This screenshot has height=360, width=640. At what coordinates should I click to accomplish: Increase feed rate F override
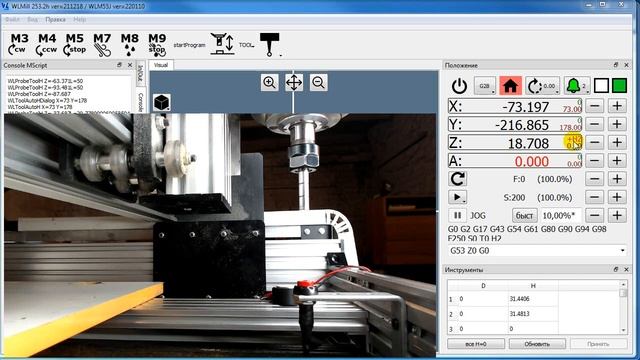click(x=617, y=179)
